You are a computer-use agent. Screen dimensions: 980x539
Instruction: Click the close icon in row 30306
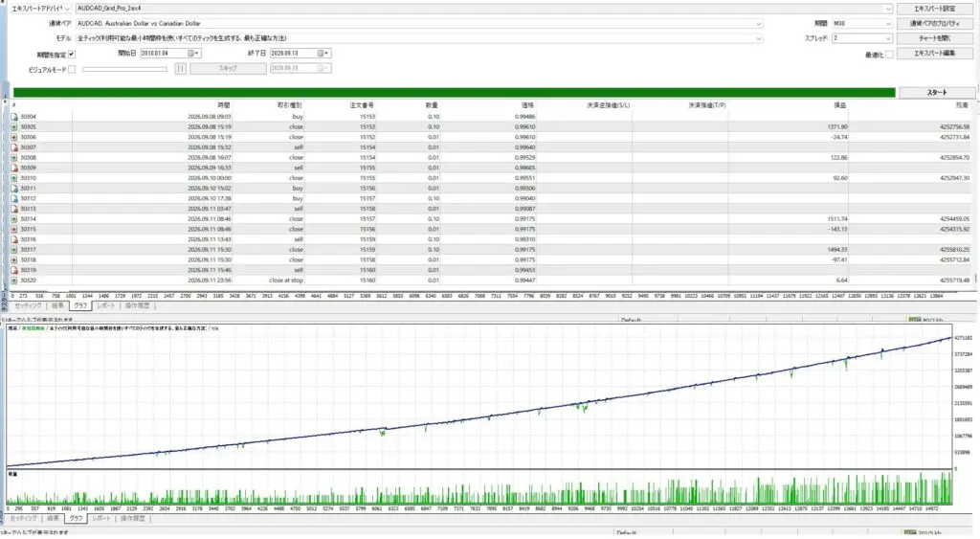pos(13,137)
